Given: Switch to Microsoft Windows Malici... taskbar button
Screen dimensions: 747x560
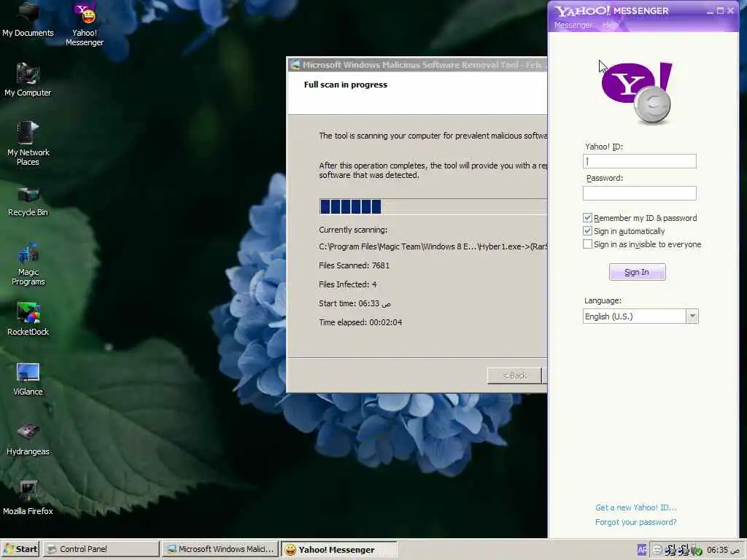Looking at the screenshot, I should coord(220,549).
